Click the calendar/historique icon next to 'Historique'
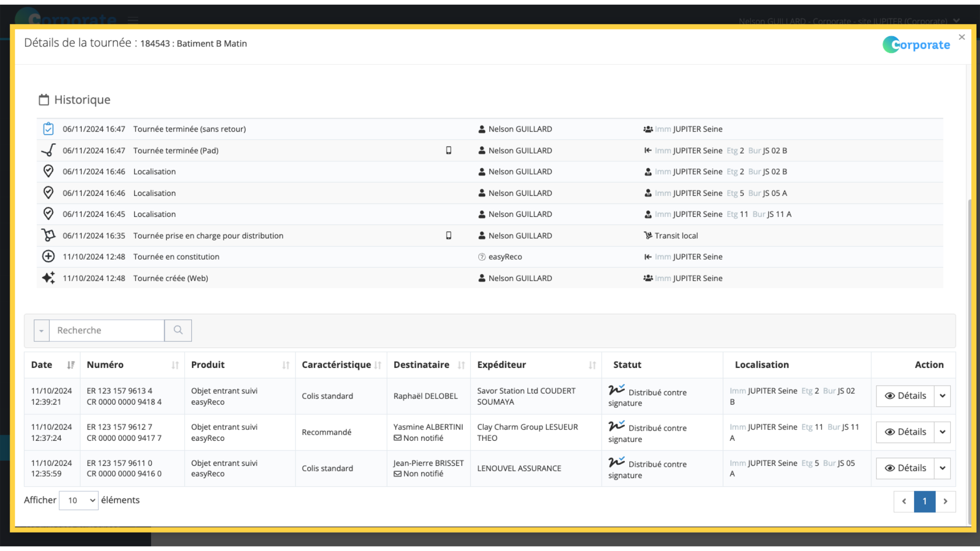 click(44, 99)
